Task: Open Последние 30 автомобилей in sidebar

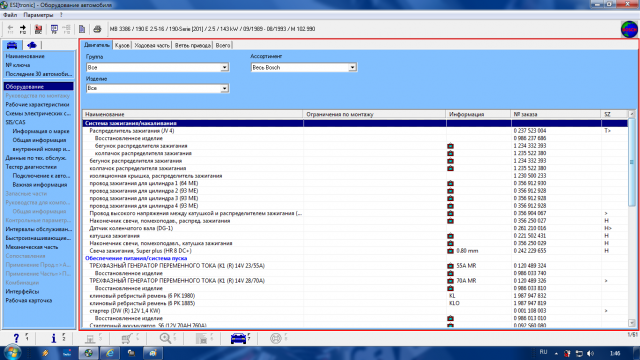Action: point(39,74)
